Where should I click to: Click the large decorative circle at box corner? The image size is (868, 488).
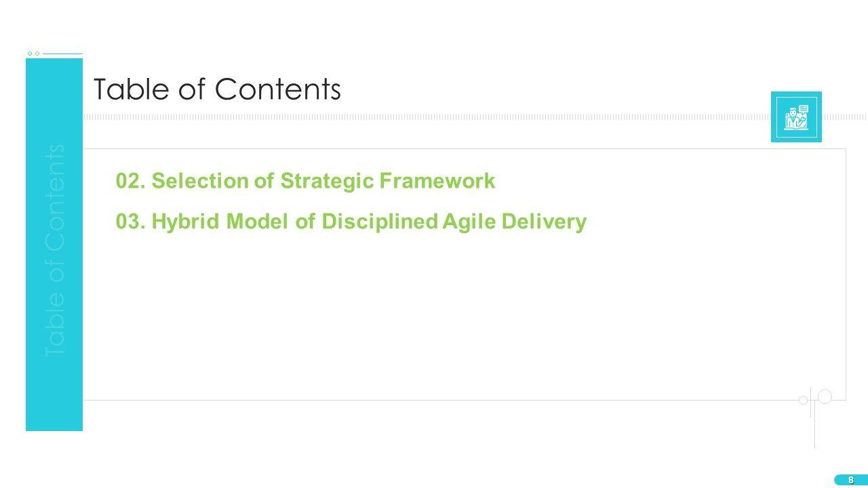point(825,396)
